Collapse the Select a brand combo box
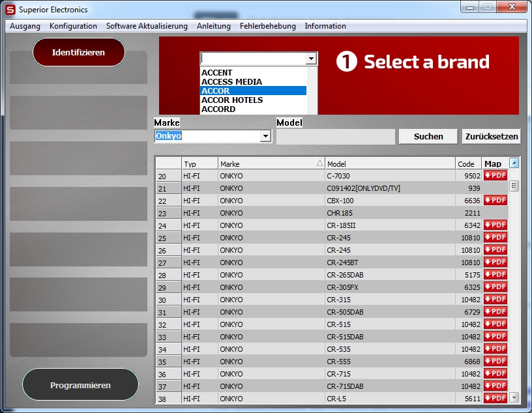The height and width of the screenshot is (413, 532). click(x=311, y=59)
